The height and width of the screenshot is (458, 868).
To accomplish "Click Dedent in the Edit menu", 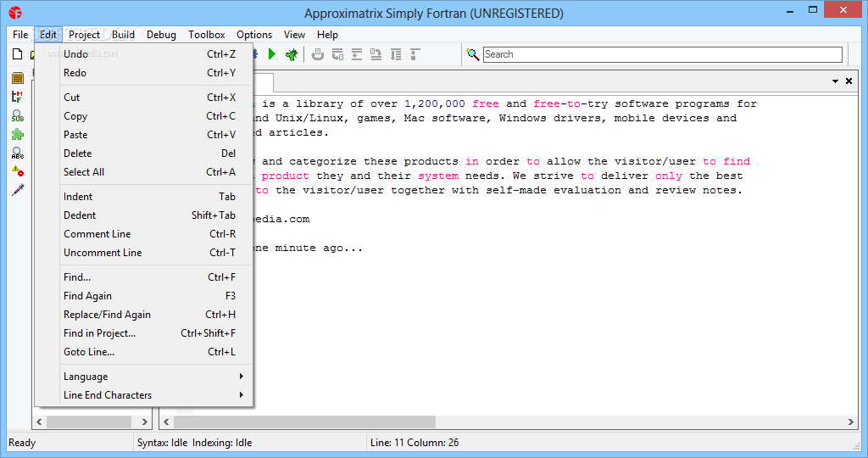I will (154, 215).
